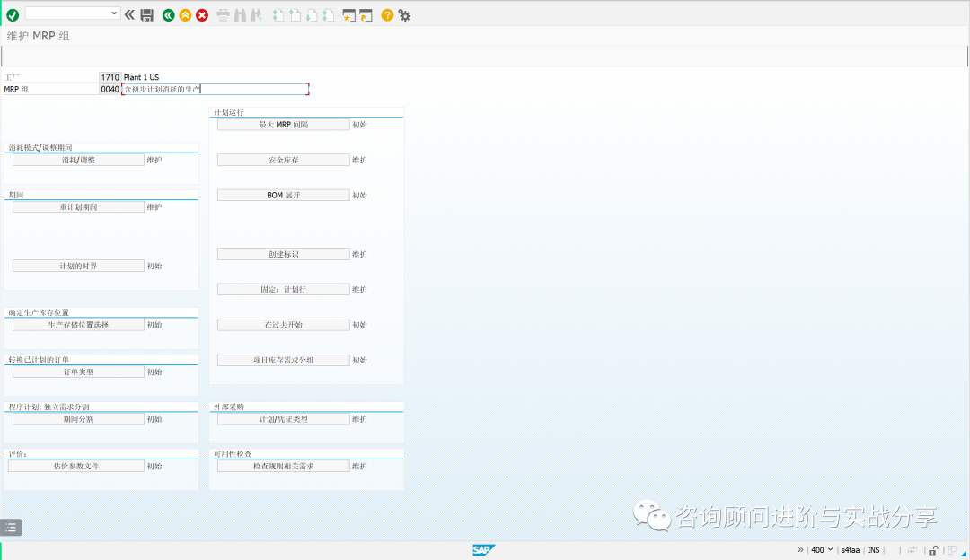
Task: Click the 消耗/调整 maintenance button
Action: pos(76,159)
